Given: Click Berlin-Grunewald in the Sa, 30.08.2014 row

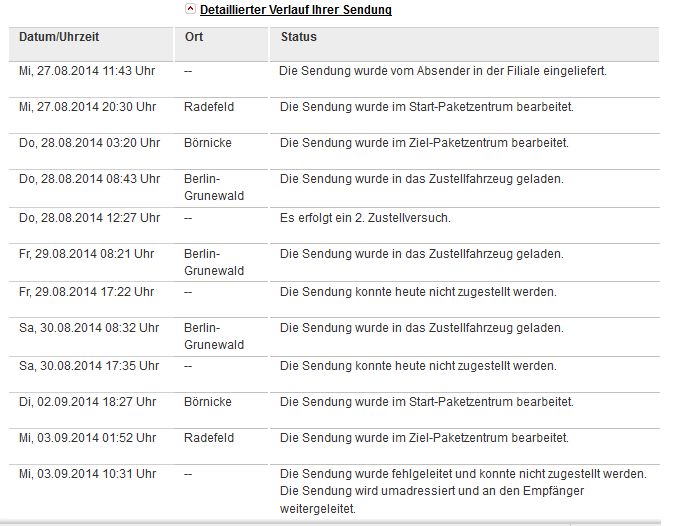Looking at the screenshot, I should click(x=214, y=336).
